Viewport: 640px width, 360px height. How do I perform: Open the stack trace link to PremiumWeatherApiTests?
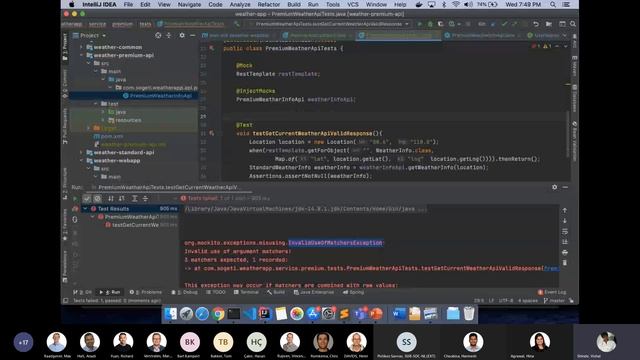pyautogui.click(x=551, y=268)
